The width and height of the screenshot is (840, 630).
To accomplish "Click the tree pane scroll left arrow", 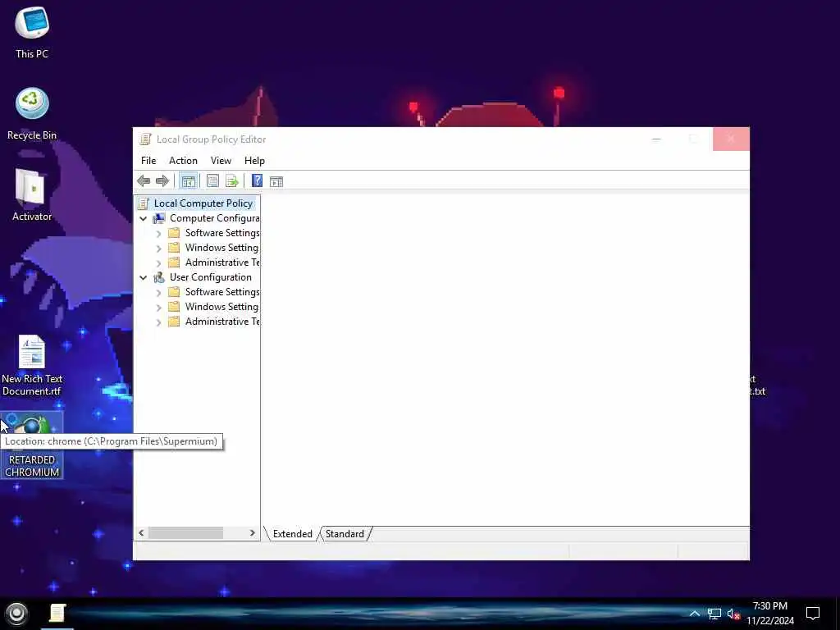I will click(x=141, y=532).
